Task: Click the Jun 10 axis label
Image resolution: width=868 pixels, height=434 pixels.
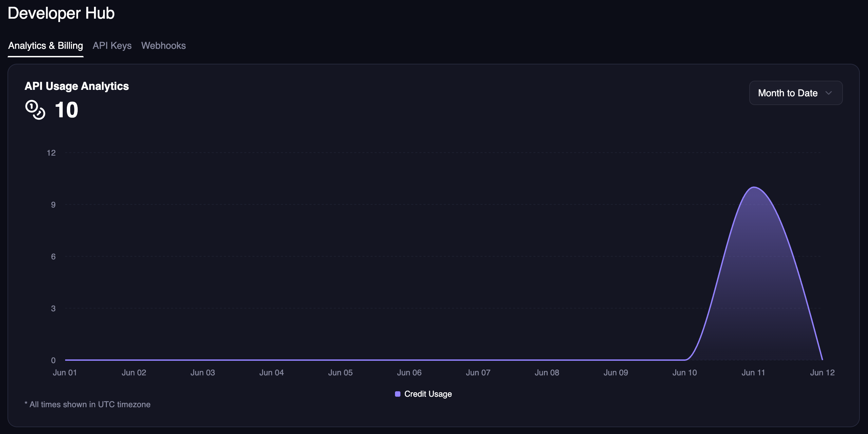Action: (684, 373)
